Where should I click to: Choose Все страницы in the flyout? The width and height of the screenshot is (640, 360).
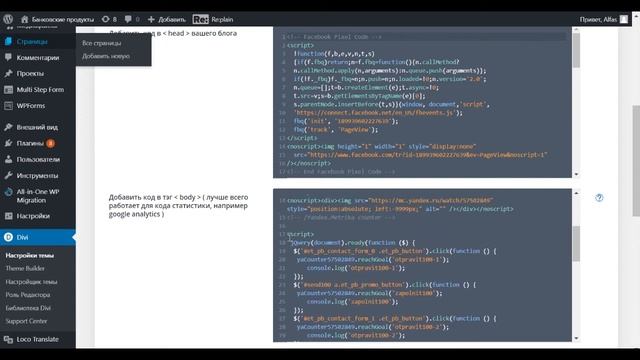[x=102, y=43]
